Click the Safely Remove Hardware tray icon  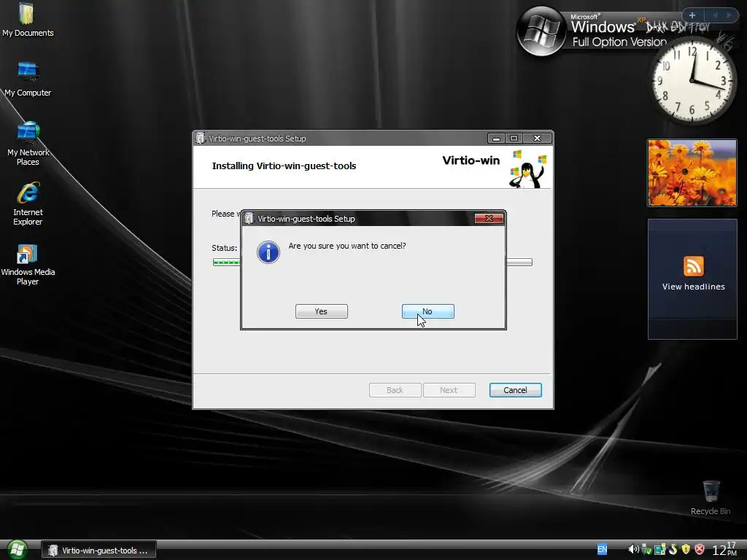647,550
